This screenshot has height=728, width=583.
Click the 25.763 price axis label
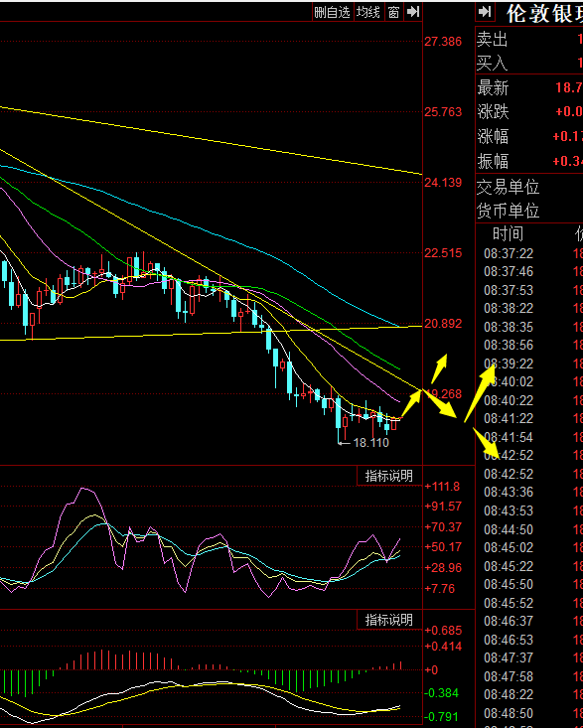coord(443,112)
